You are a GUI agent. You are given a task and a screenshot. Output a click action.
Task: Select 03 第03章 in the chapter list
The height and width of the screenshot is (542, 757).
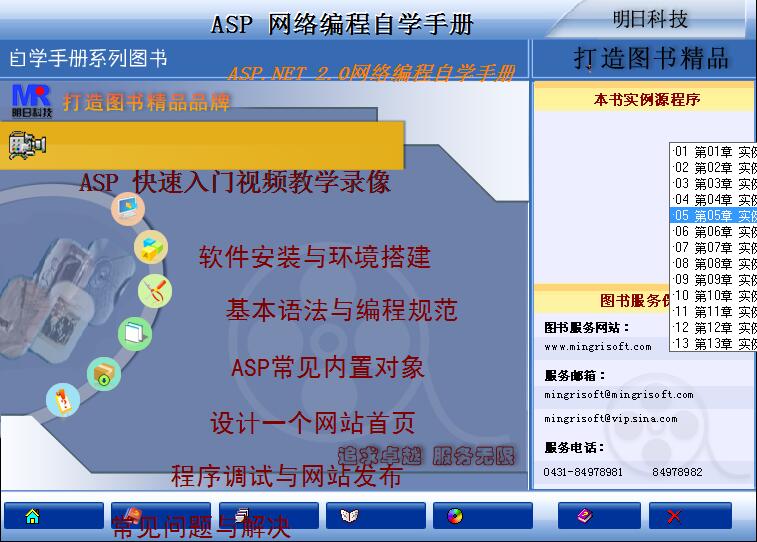click(714, 183)
